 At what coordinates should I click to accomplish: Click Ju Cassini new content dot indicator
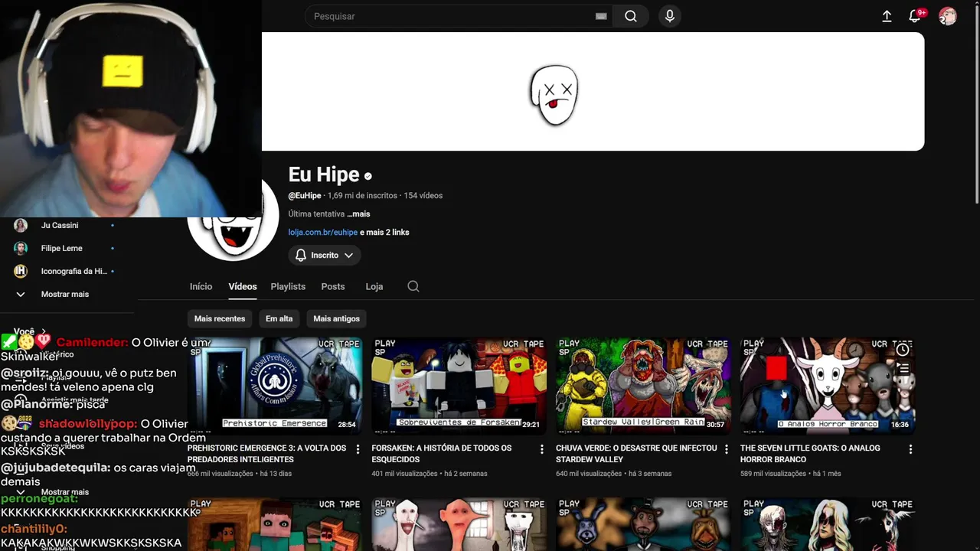(113, 225)
